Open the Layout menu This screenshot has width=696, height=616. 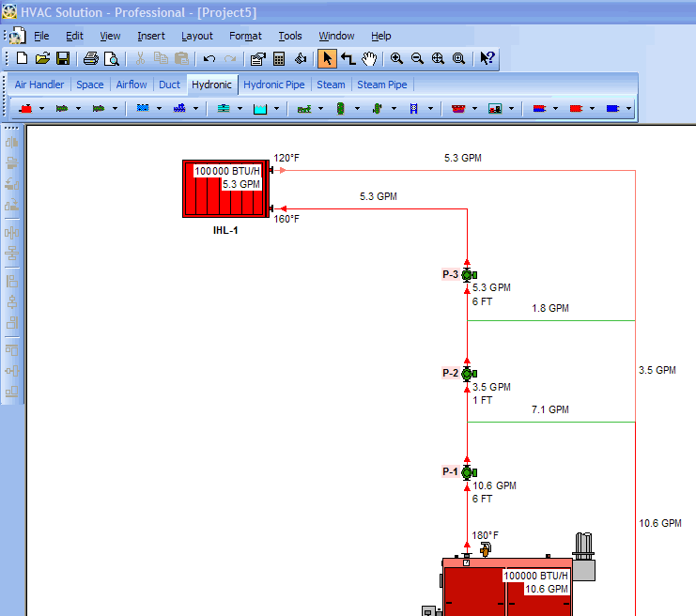pyautogui.click(x=197, y=36)
